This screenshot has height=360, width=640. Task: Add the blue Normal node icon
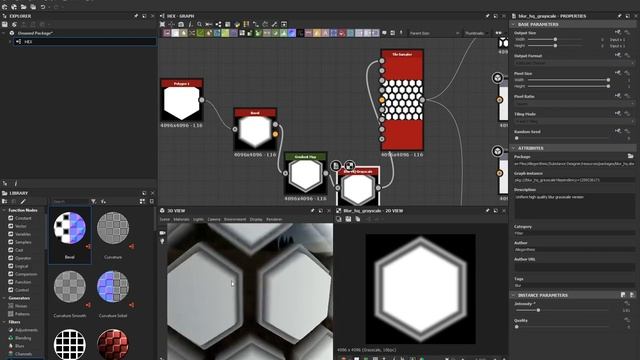point(292,33)
